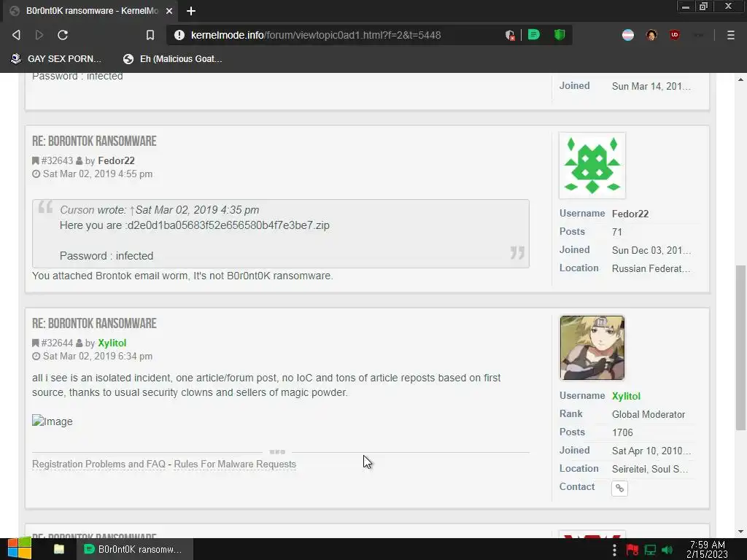Click the first RE: BORONTOK RANSOMWARE title above Fedor22
747x560 pixels.
pos(94,141)
